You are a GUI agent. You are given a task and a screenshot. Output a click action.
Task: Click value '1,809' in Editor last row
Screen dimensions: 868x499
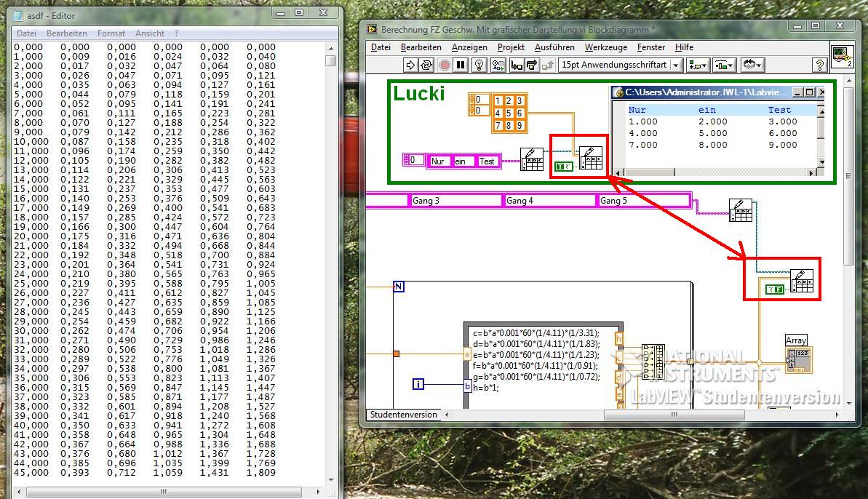click(261, 473)
